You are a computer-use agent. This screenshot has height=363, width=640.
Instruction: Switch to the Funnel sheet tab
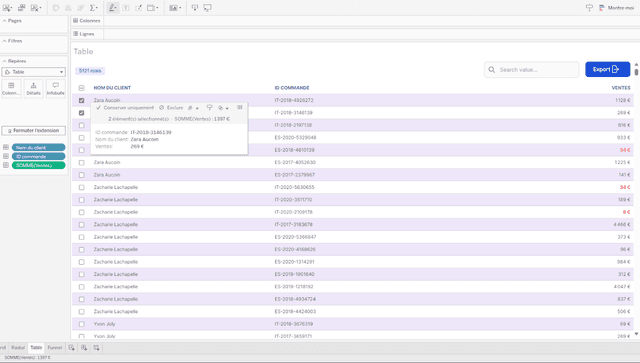(55, 347)
